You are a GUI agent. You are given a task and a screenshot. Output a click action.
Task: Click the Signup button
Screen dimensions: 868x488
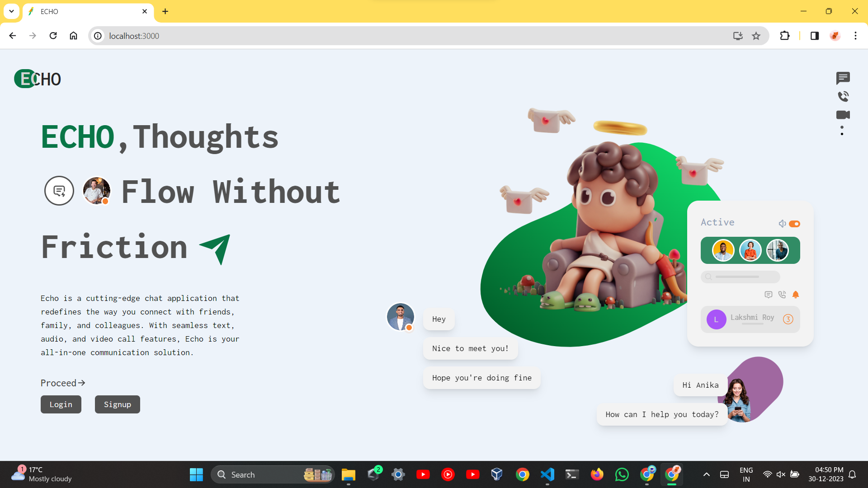(x=118, y=404)
